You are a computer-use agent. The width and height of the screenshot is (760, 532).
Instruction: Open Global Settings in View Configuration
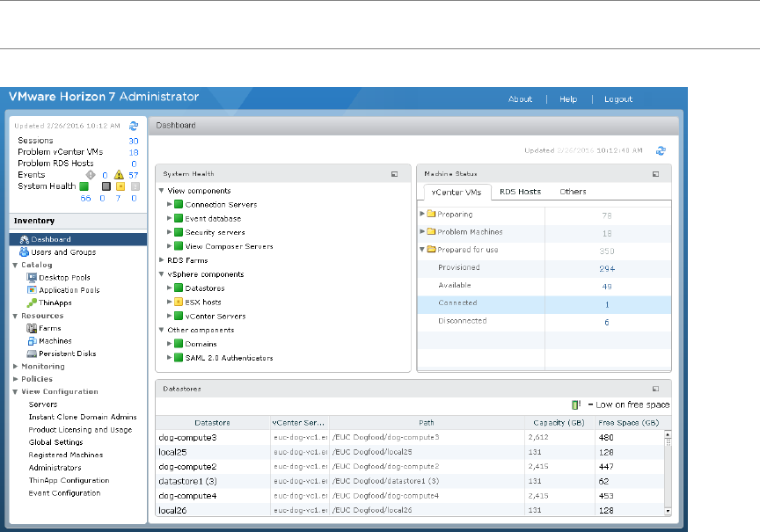54,442
